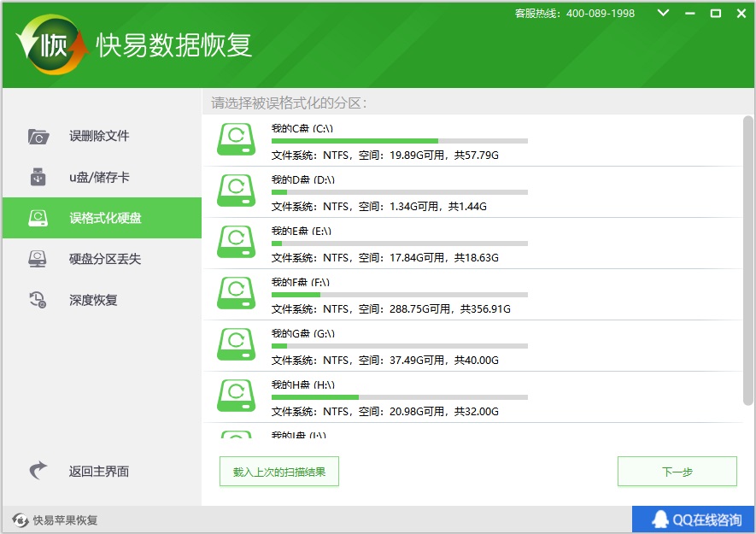Viewport: 756px width, 534px height.
Task: Click 载入上次的扫描结果 button
Action: 279,472
